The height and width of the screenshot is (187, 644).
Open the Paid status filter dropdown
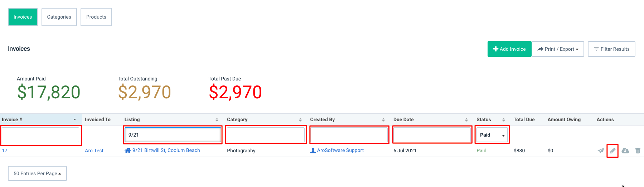point(492,135)
